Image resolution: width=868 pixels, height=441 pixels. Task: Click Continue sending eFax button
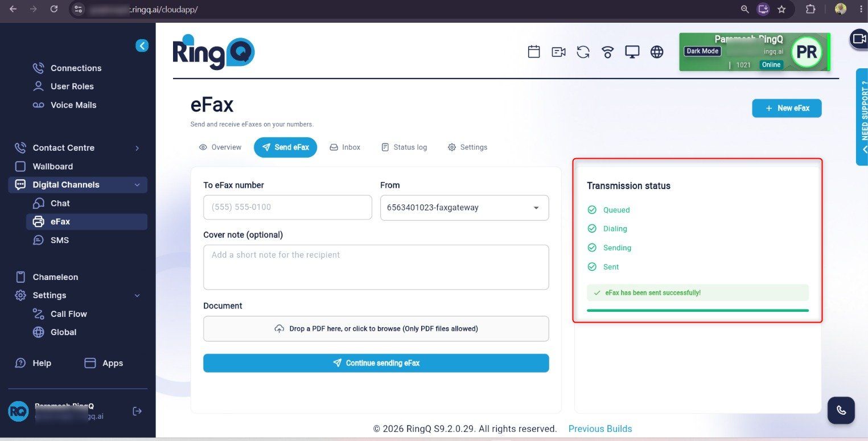point(376,363)
